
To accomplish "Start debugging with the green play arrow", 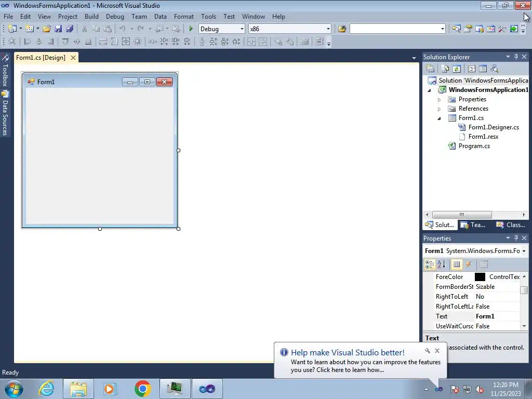I will click(x=191, y=29).
